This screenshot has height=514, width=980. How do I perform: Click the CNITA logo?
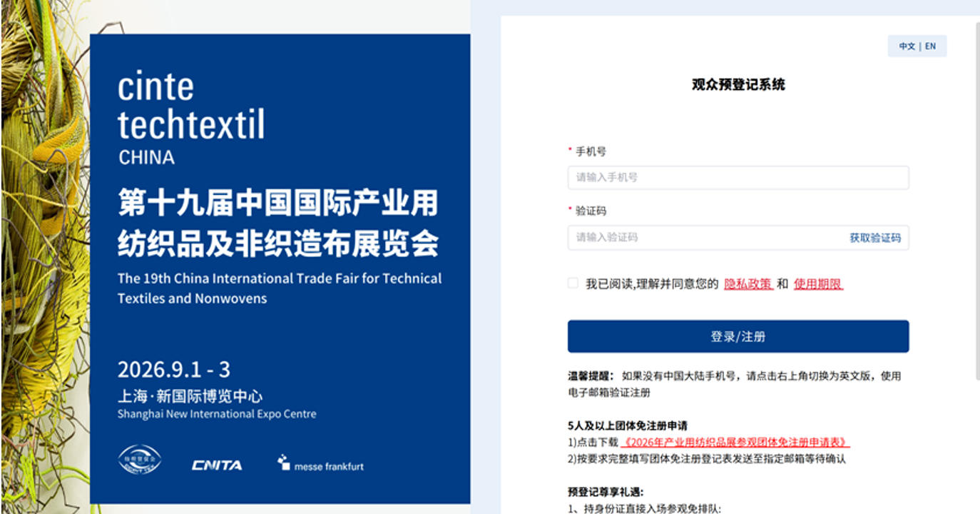pos(217,465)
